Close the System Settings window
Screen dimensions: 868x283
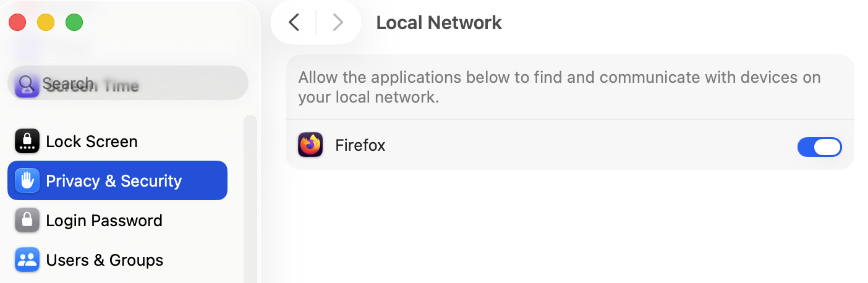(x=17, y=23)
